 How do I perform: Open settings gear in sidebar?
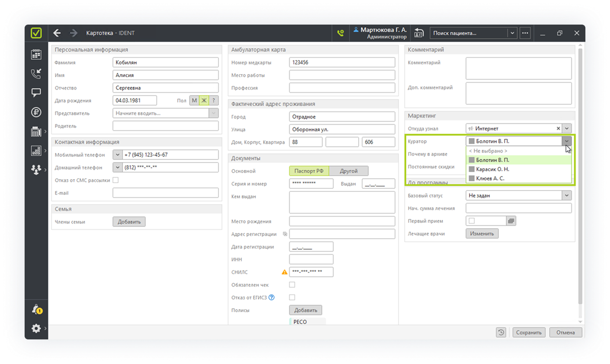[36, 328]
